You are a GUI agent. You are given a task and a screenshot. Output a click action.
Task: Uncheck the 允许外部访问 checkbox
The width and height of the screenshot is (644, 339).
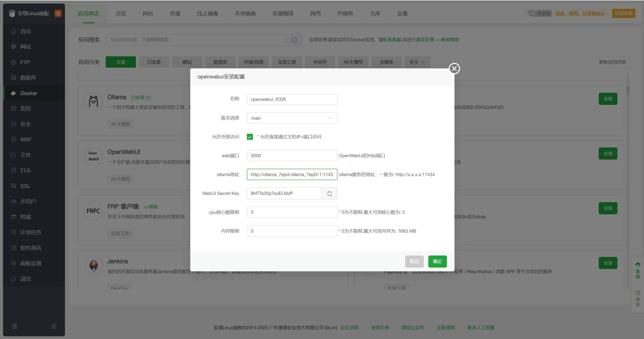pyautogui.click(x=250, y=137)
